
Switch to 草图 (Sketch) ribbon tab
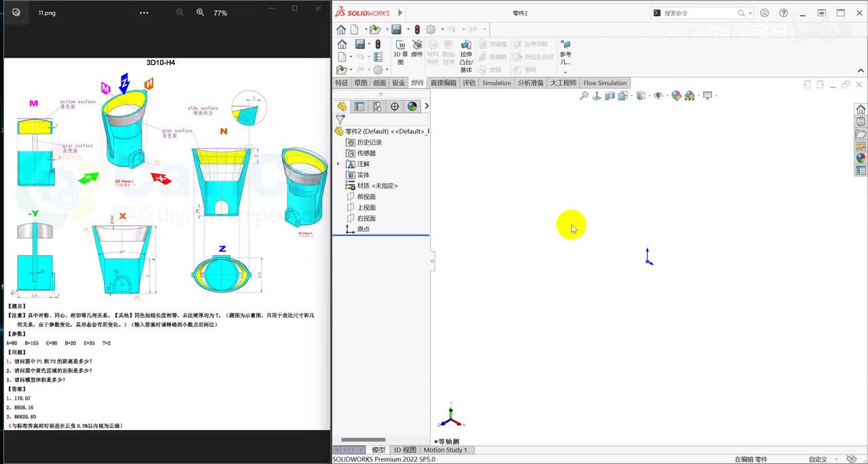tap(361, 83)
